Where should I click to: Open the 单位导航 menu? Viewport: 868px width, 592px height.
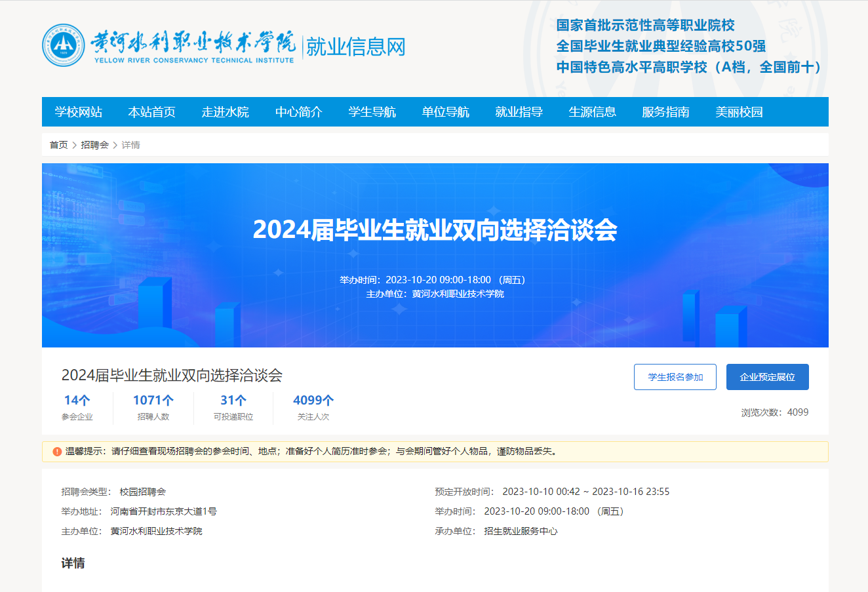[446, 112]
